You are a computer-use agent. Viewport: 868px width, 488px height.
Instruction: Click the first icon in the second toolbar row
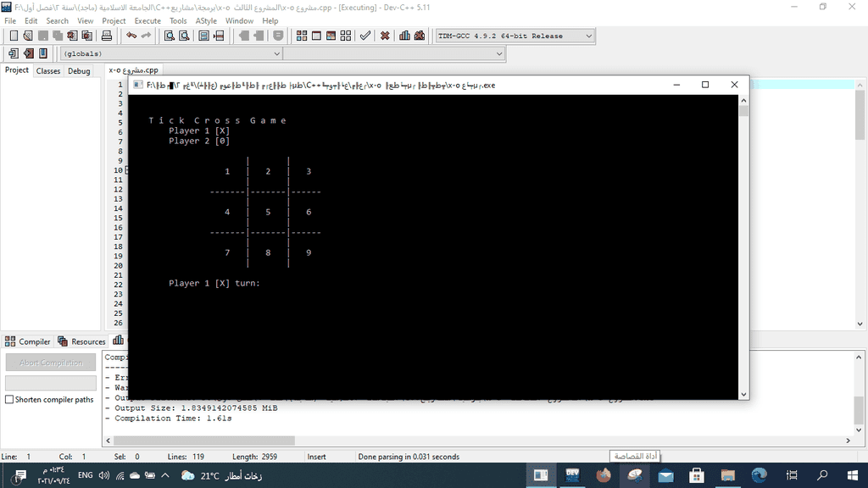[x=14, y=53]
